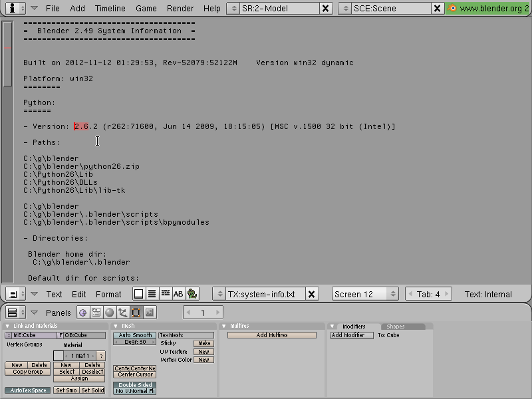Viewport: 532px width, 399px height.
Task: Click Add Multires button
Action: click(272, 335)
